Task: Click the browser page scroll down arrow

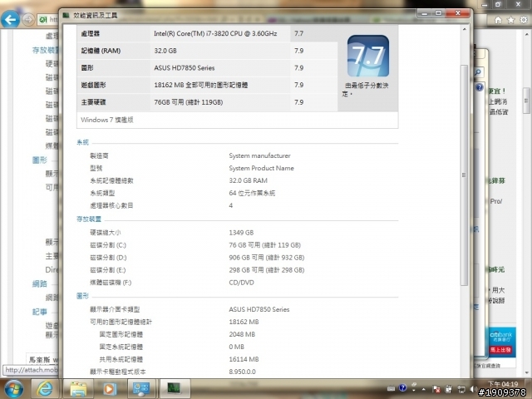Action: [526, 372]
